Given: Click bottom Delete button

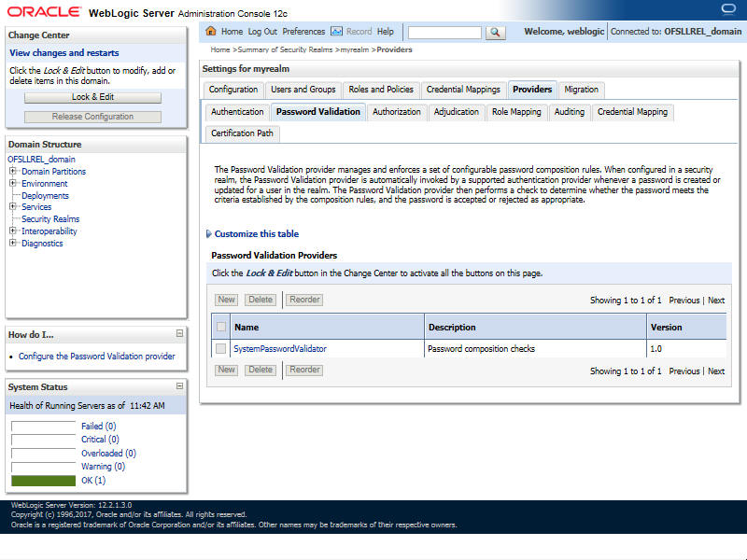Looking at the screenshot, I should pyautogui.click(x=261, y=370).
